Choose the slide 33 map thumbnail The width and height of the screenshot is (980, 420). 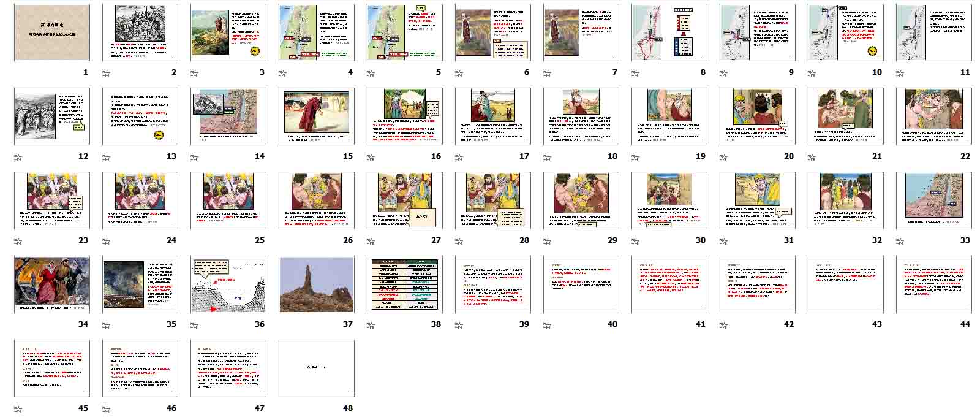tap(934, 200)
